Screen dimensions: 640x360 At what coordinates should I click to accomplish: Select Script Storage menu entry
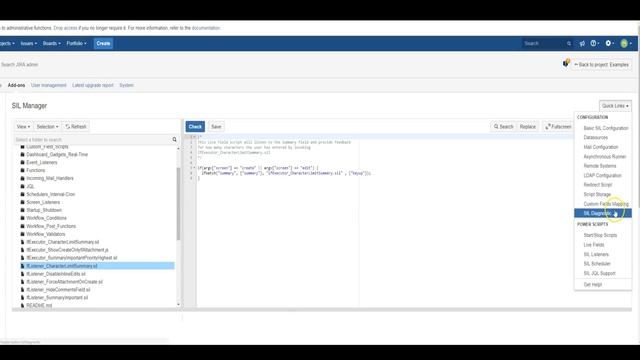(x=603, y=194)
